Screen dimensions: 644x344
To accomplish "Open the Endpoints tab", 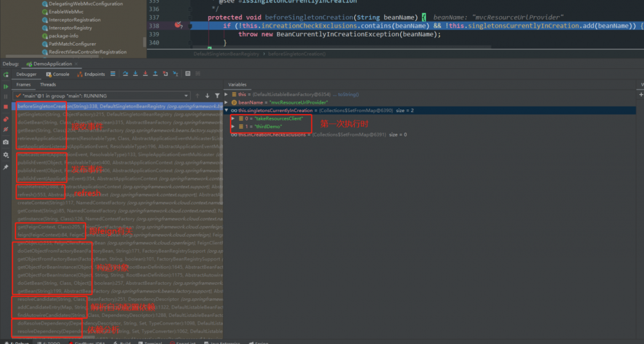I will 91,74.
